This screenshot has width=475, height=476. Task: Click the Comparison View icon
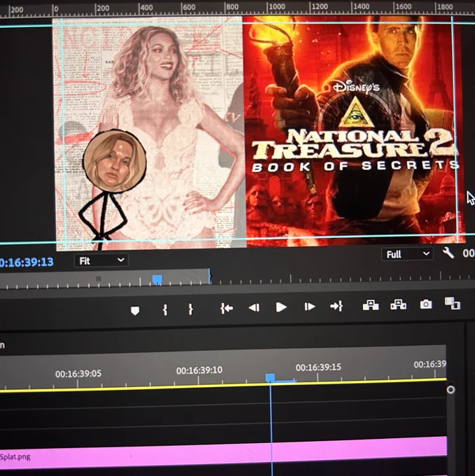[453, 303]
